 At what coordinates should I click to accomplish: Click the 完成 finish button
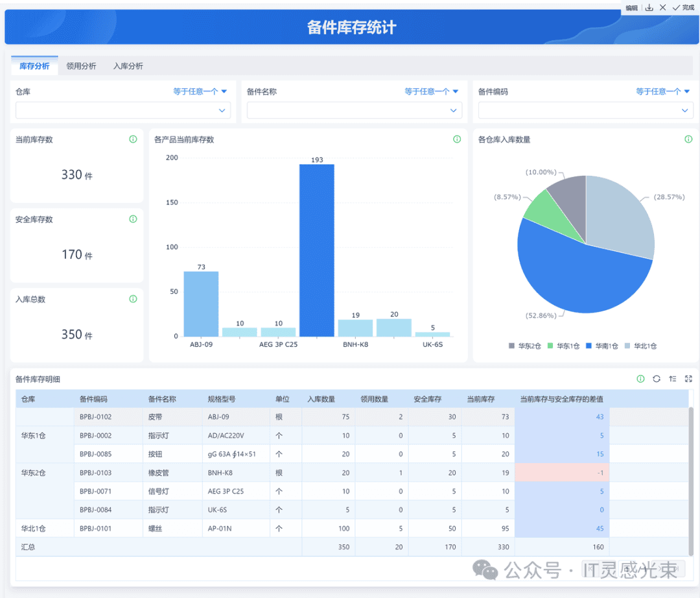point(684,8)
